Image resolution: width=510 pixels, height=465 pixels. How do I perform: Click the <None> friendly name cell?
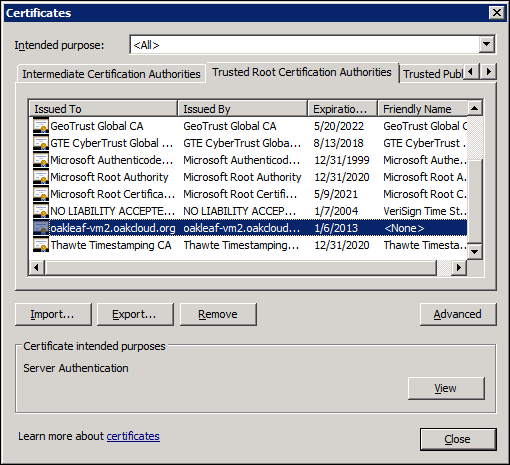[404, 228]
